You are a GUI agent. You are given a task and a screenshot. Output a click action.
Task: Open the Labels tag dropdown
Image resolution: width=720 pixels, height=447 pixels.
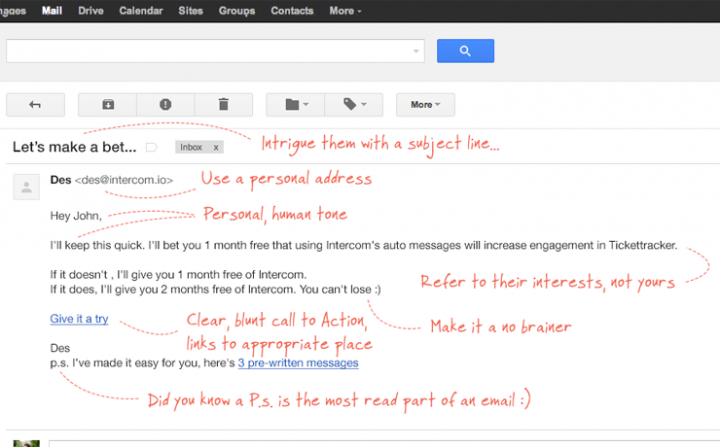pyautogui.click(x=354, y=105)
